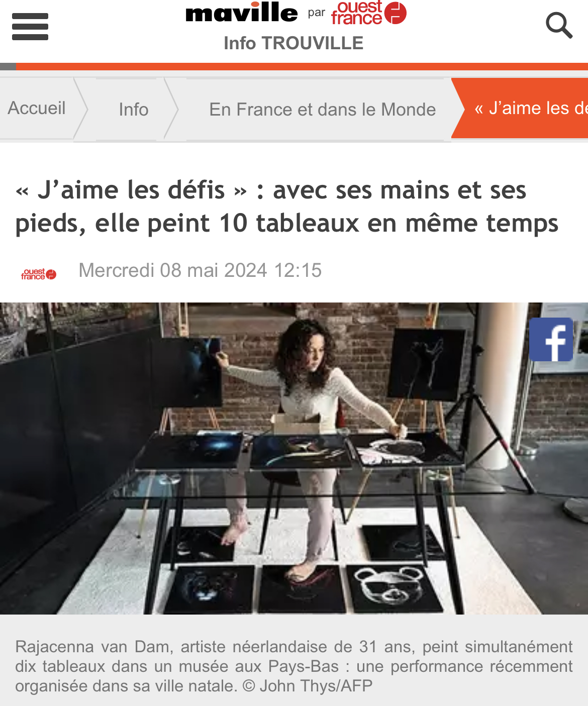Click the photo caption about Rajacenna van Dam
The height and width of the screenshot is (706, 588).
click(x=294, y=666)
